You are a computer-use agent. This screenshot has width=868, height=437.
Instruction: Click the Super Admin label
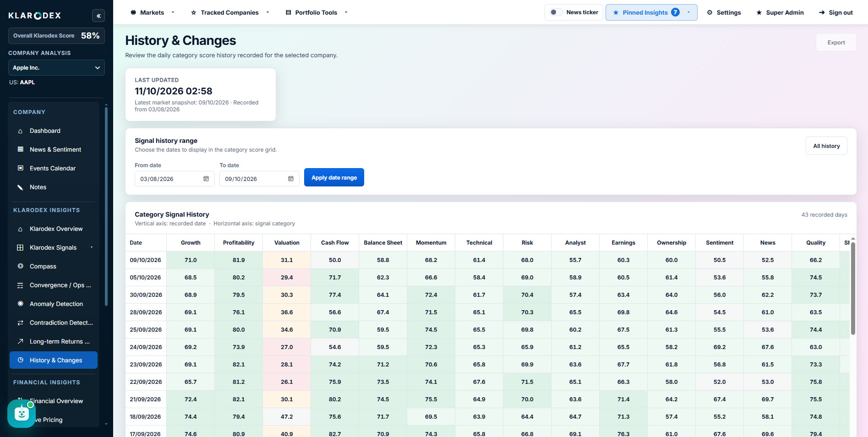pyautogui.click(x=785, y=12)
